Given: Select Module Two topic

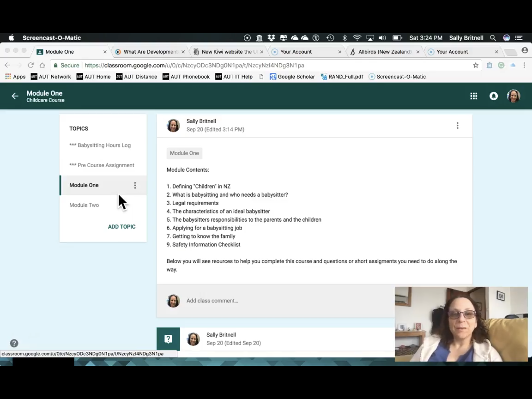Looking at the screenshot, I should tap(84, 205).
